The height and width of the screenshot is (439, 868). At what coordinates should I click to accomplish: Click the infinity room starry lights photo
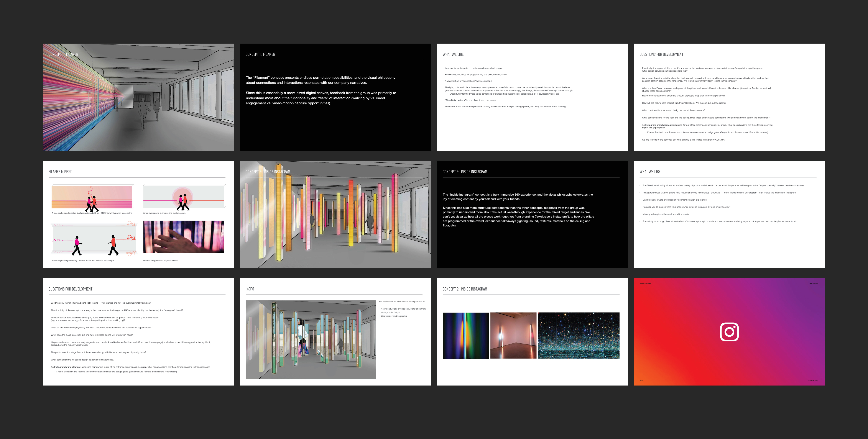click(579, 335)
